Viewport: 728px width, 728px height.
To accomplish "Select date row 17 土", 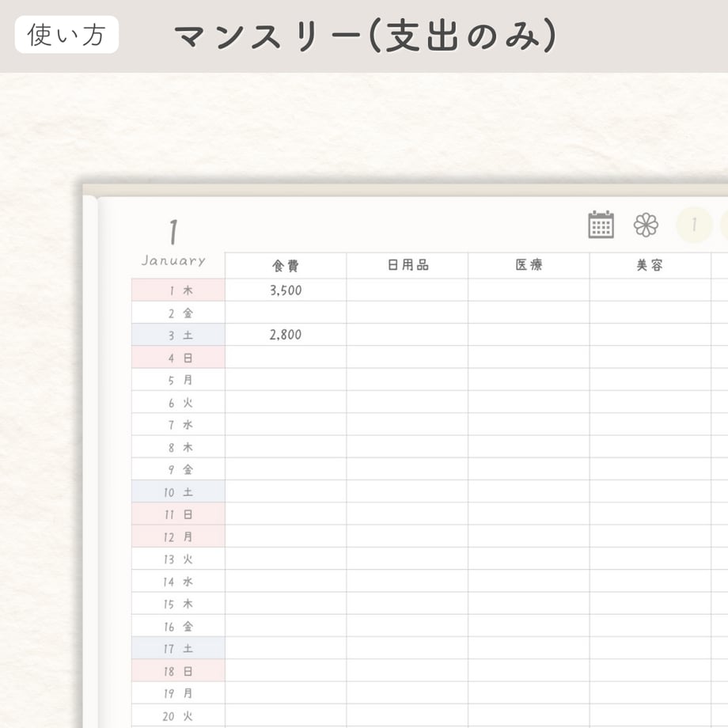I will coord(178,648).
